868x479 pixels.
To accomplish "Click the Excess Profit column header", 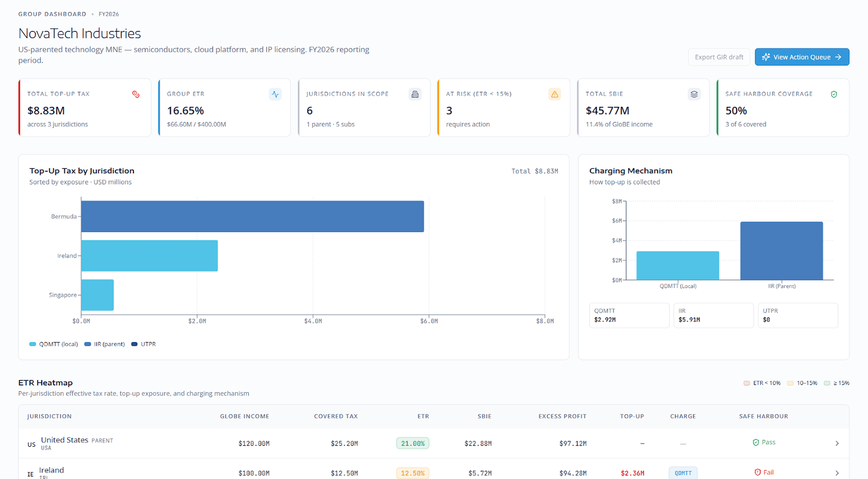I will pos(563,416).
